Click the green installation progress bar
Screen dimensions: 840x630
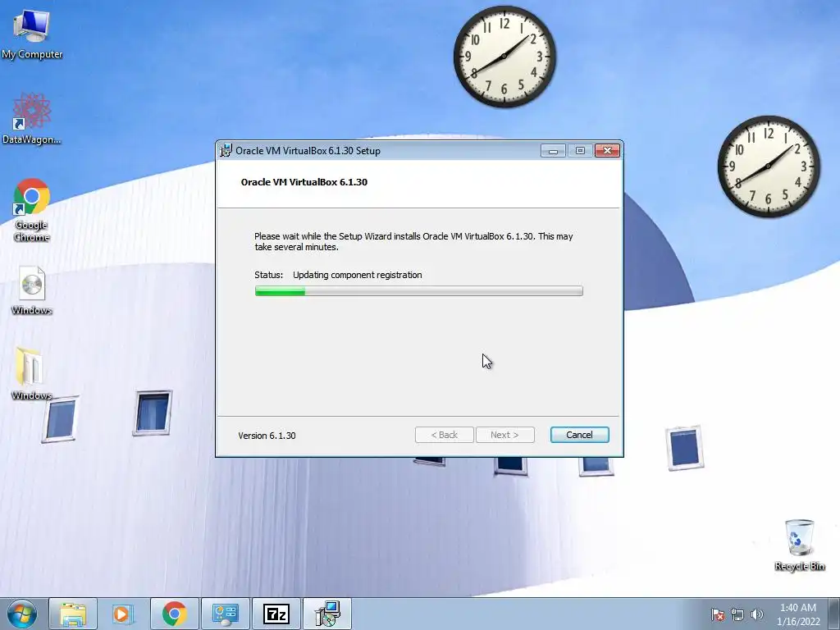[x=419, y=291]
